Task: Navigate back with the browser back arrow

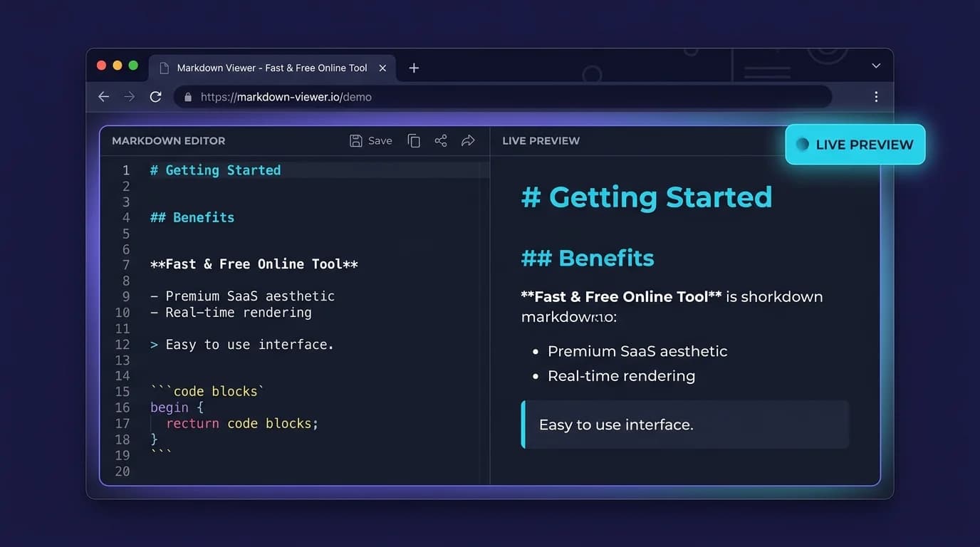Action: pos(103,96)
